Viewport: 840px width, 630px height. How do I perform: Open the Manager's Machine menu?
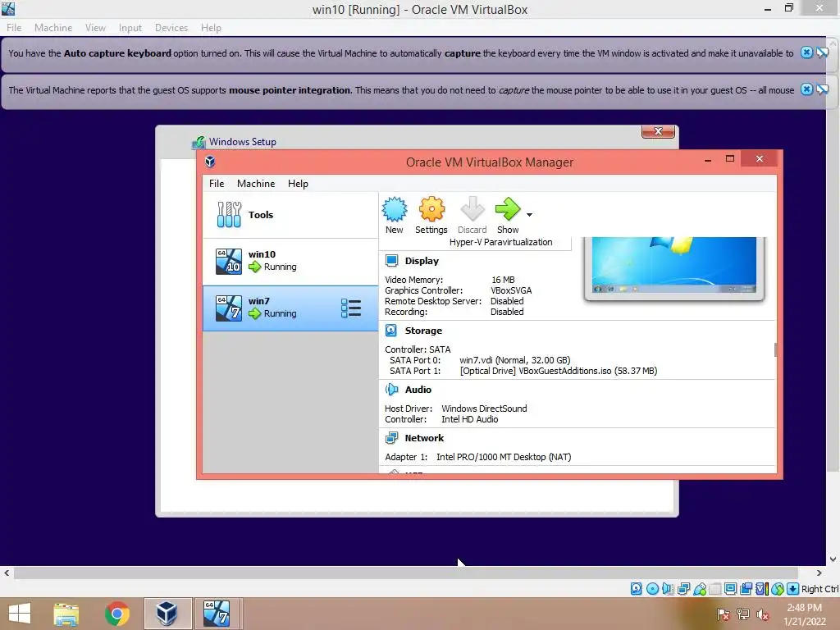(x=256, y=184)
